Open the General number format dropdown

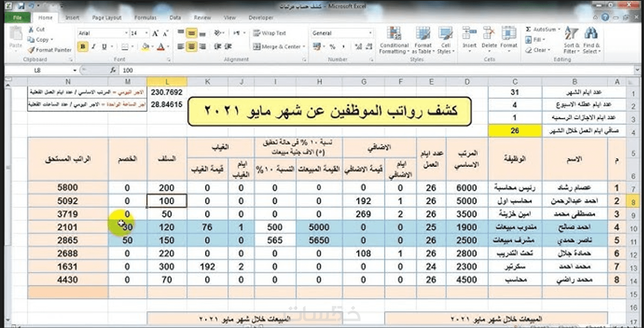pos(370,33)
